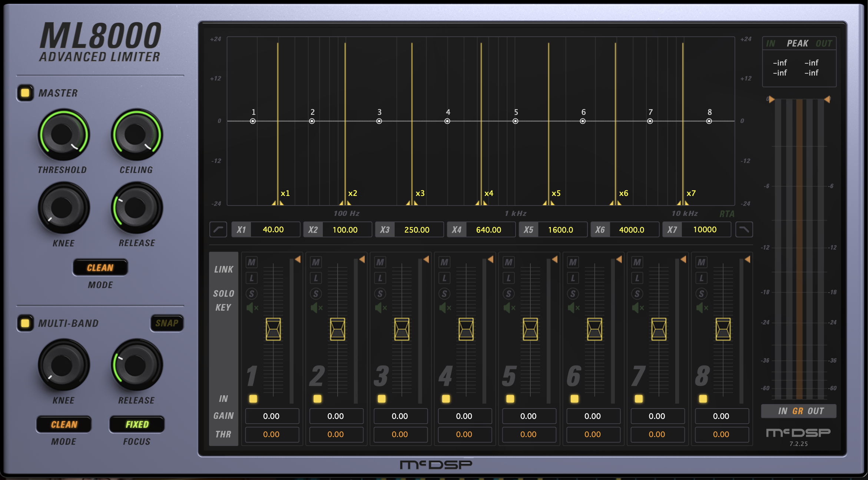Click band 4 orange threshold arrow marker
Screen dimensions: 868x480
pyautogui.click(x=491, y=260)
